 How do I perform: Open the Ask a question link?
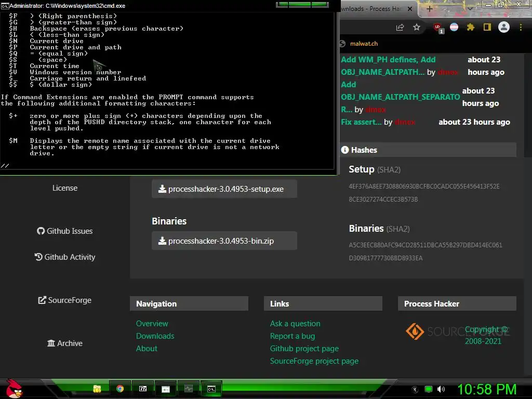[295, 324]
